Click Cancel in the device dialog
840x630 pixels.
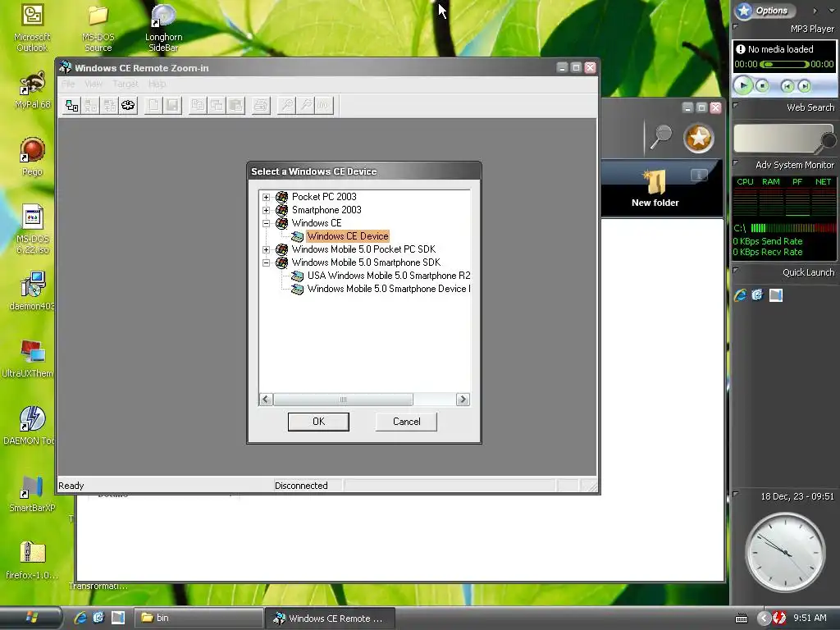tap(407, 422)
